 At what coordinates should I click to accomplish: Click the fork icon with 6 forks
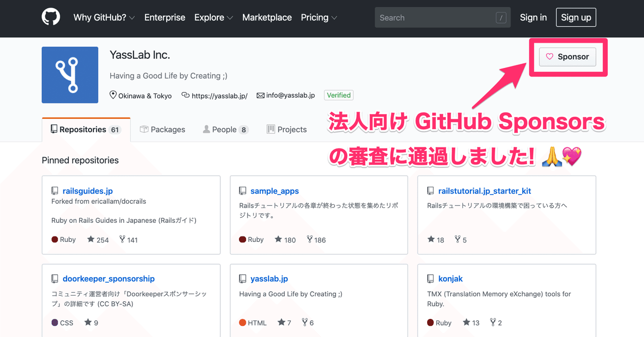(305, 322)
